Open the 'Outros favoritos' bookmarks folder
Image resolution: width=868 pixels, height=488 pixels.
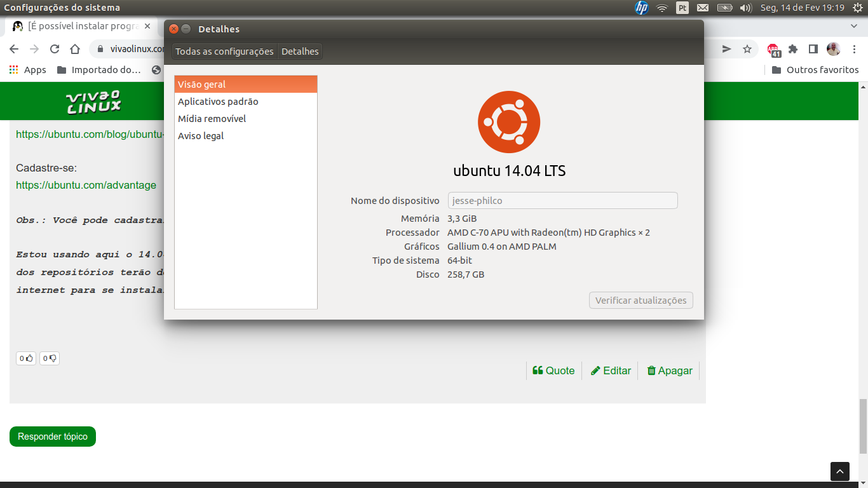(x=815, y=70)
